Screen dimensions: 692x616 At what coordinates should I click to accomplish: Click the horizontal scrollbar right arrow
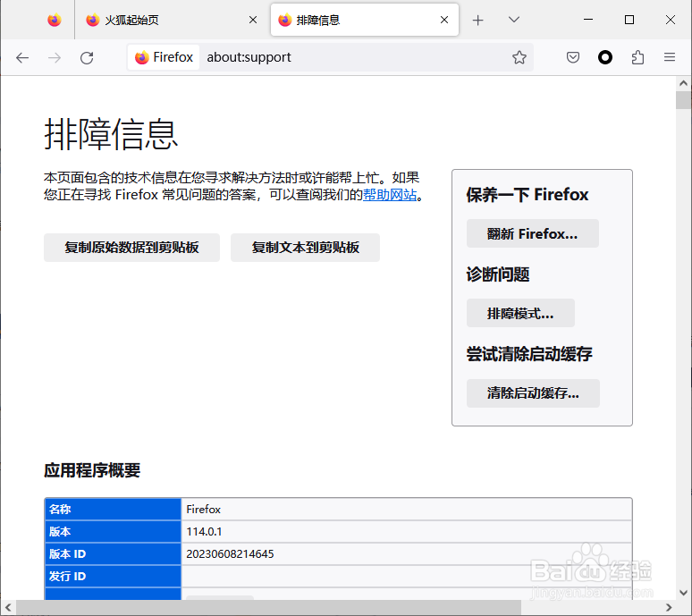pos(669,608)
